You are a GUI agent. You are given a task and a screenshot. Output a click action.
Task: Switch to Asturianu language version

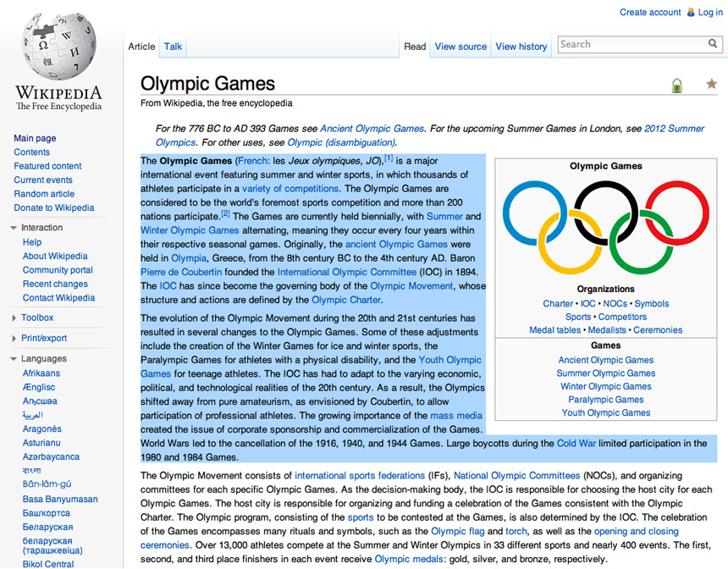41,443
